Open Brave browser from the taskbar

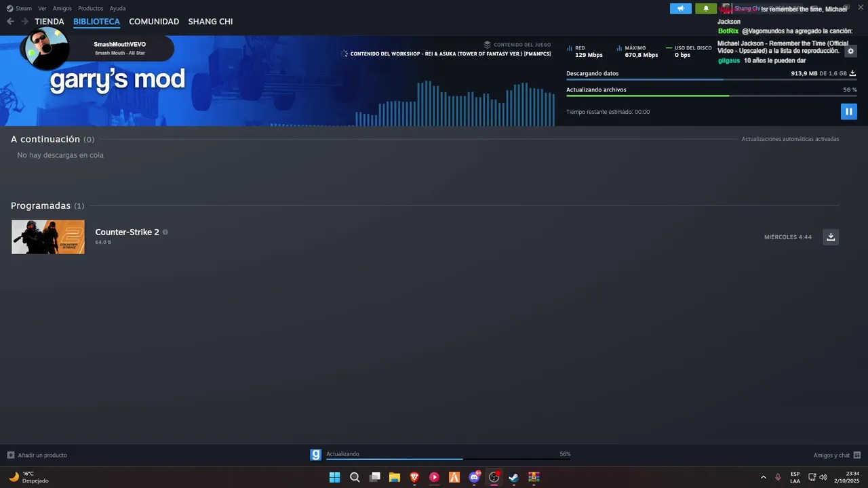point(414,477)
